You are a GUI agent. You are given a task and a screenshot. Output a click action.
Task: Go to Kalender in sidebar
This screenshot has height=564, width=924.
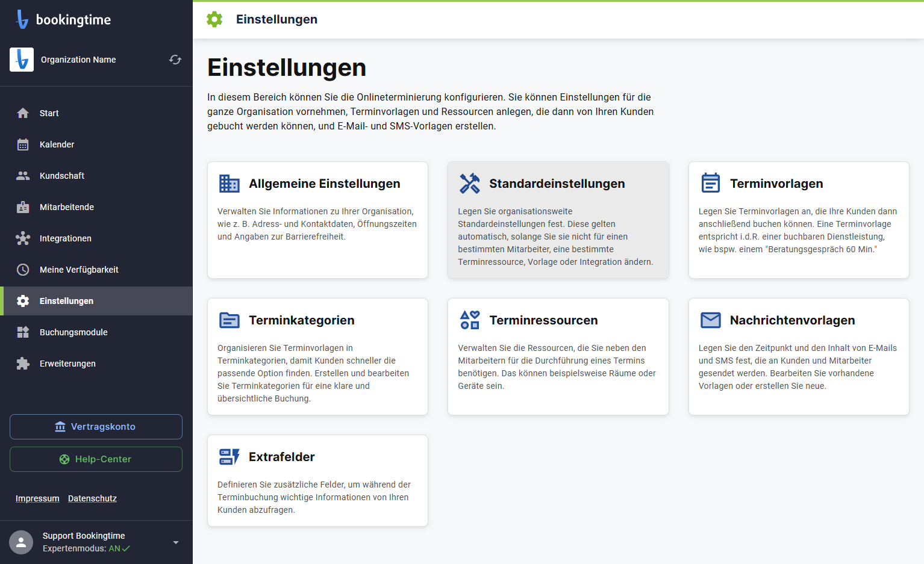96,144
